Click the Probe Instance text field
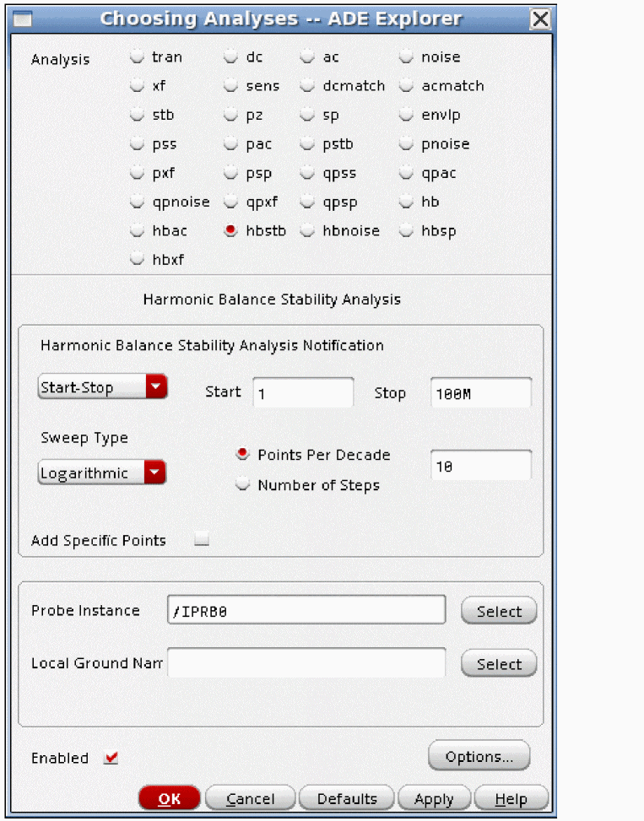 [x=306, y=611]
